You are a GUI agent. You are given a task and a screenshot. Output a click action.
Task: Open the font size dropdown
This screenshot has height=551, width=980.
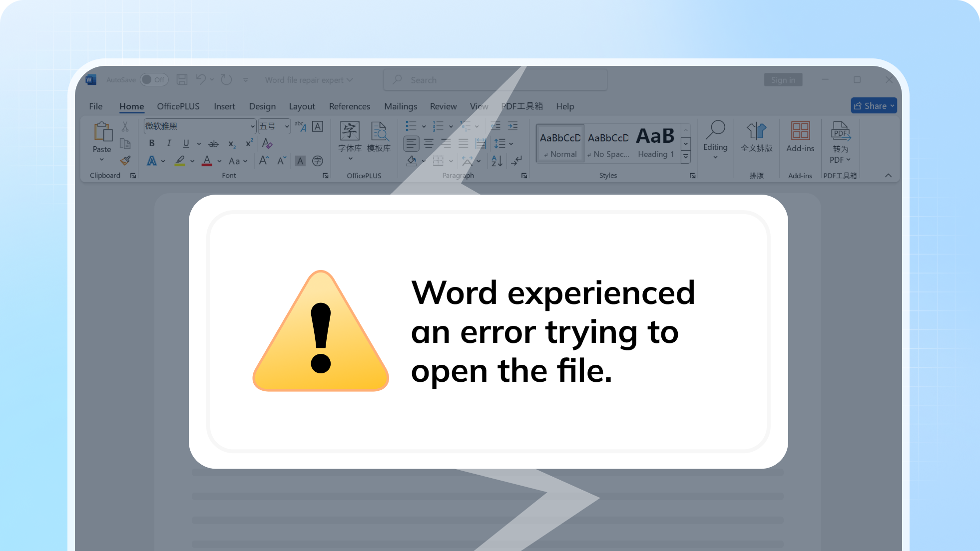tap(287, 126)
